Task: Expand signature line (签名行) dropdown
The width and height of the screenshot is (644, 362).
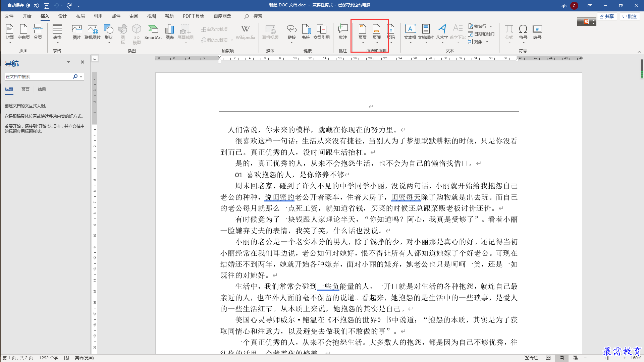Action: [x=491, y=26]
